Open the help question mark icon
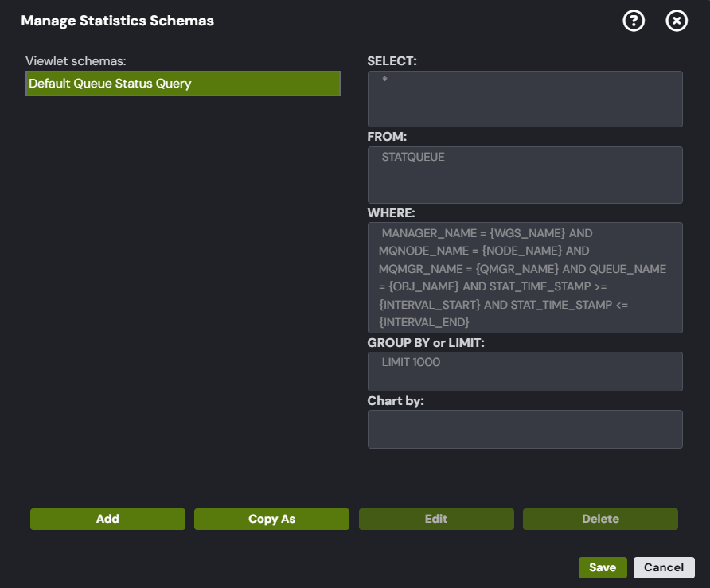710x588 pixels. [x=634, y=21]
